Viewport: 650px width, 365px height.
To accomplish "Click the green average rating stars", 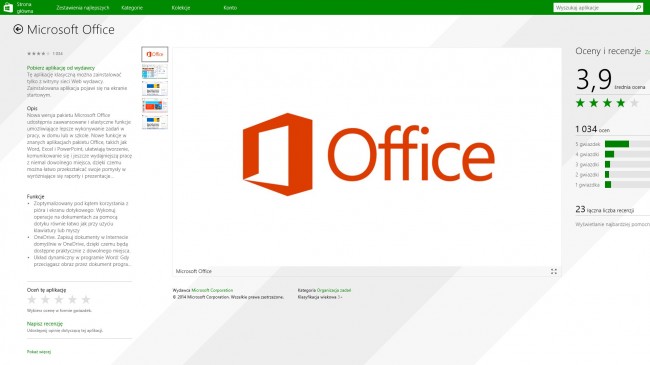I will 607,103.
